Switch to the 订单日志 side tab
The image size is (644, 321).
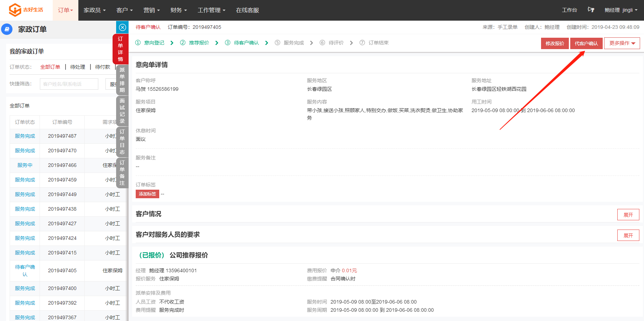(x=122, y=142)
